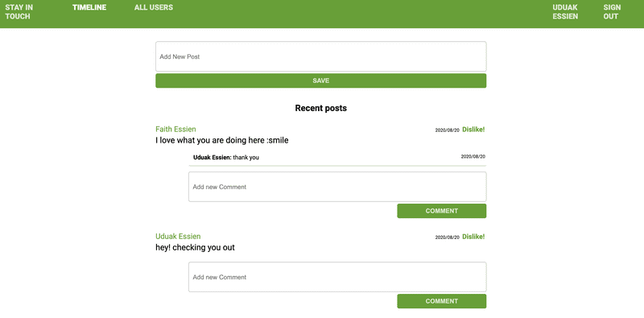Open Uduak Essien post author link
Image resolution: width=644 pixels, height=318 pixels.
178,237
